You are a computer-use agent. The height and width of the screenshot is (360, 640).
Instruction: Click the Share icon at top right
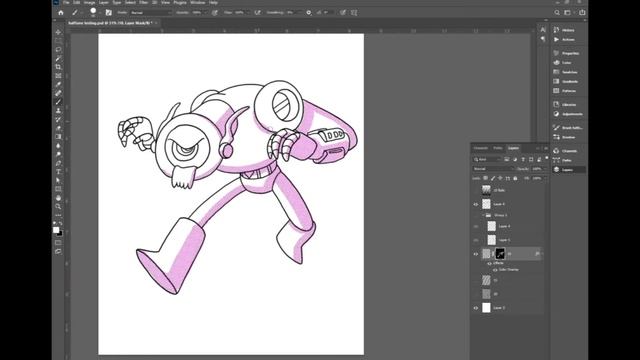click(582, 13)
